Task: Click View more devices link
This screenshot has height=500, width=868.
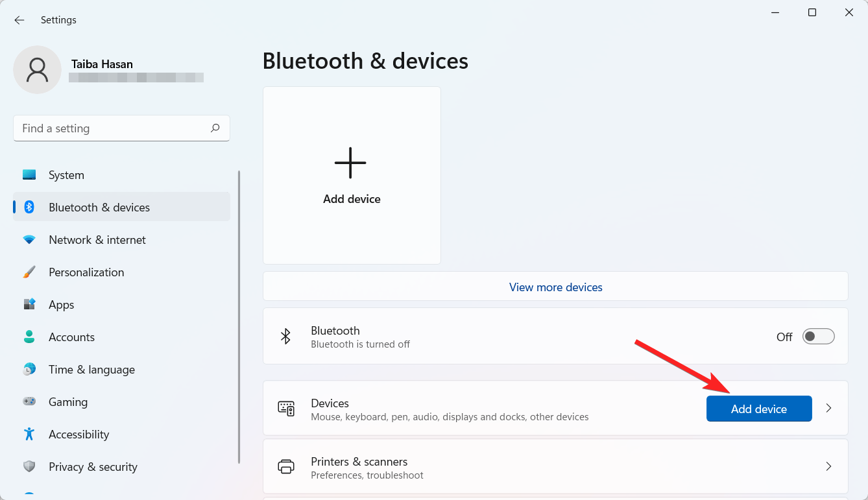Action: pyautogui.click(x=555, y=287)
